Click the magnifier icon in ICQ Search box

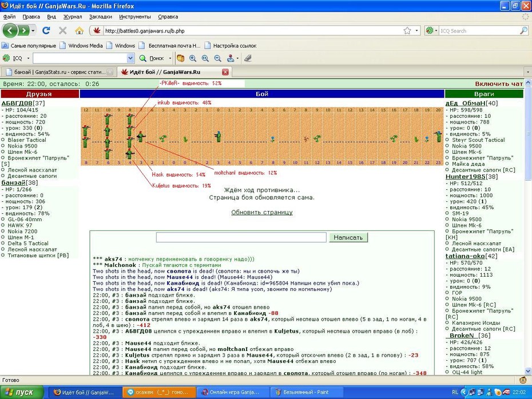(523, 30)
